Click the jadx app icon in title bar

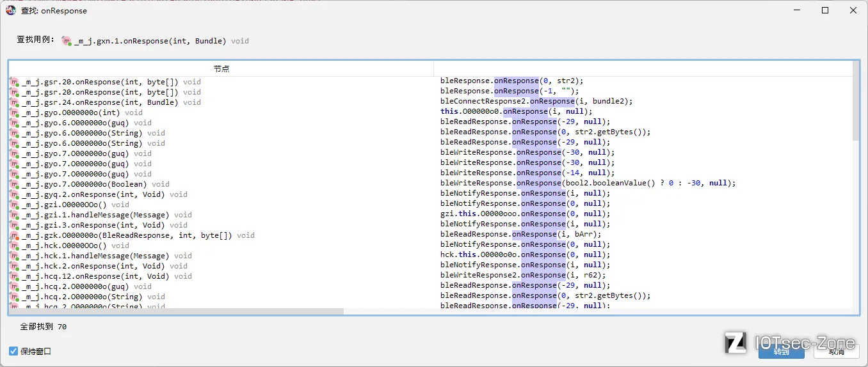click(x=11, y=10)
